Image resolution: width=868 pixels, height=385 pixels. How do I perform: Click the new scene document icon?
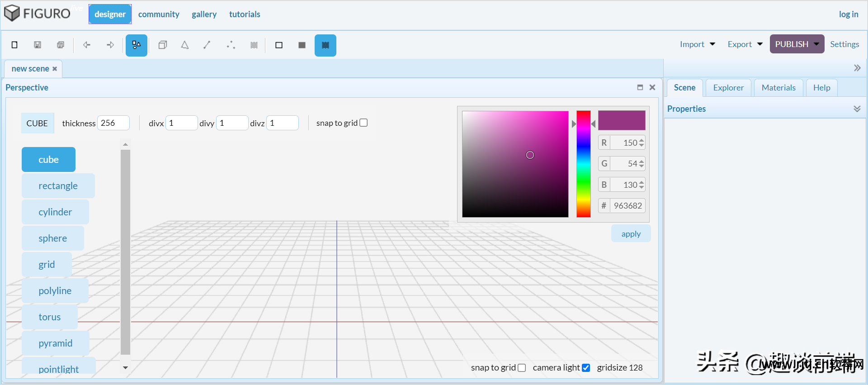(x=14, y=45)
